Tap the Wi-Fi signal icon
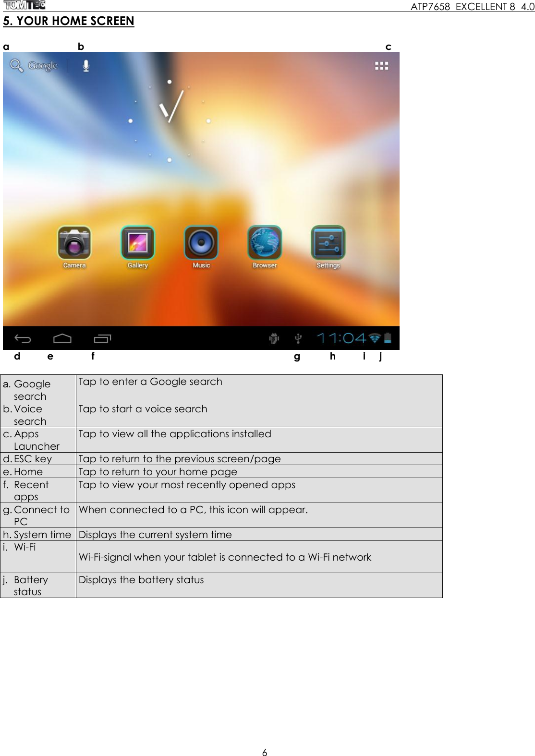Viewport: 535px width, 756px height. point(375,337)
